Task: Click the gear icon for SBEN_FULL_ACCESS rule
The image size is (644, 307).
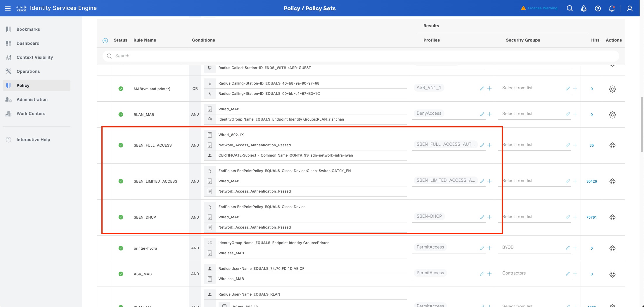Action: (x=612, y=145)
